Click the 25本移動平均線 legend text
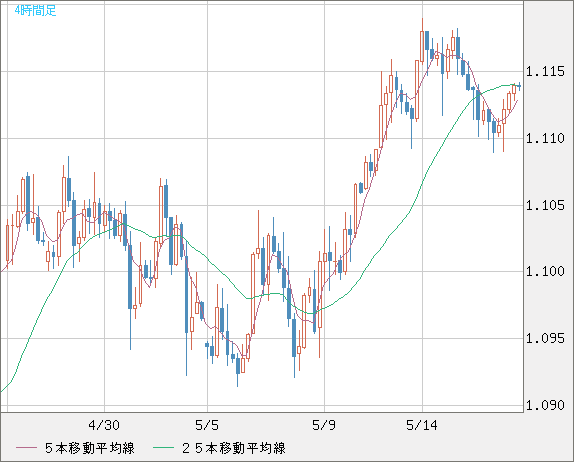The width and height of the screenshot is (574, 462). [x=234, y=448]
